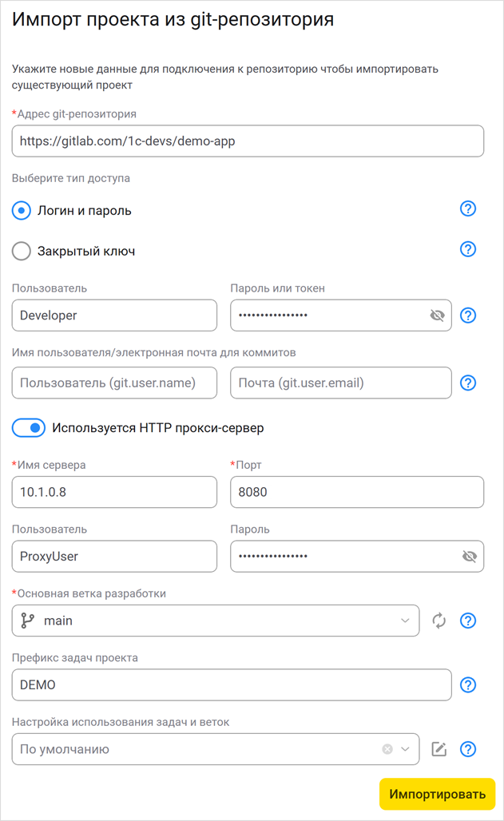Open help for task and branch usage settings

pyautogui.click(x=468, y=749)
